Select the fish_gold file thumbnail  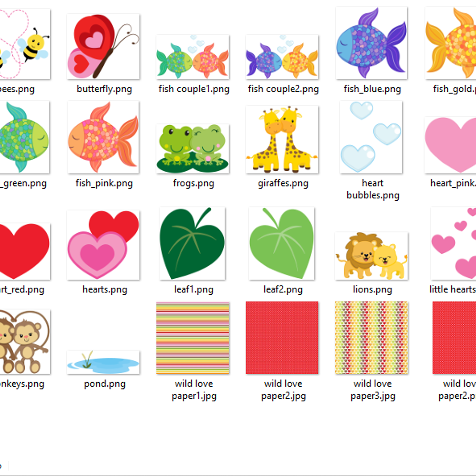pyautogui.click(x=450, y=43)
